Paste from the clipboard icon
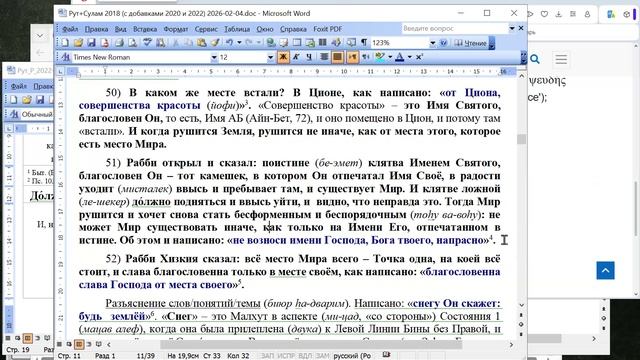Viewport: 640px width, 360px height. tap(201, 42)
